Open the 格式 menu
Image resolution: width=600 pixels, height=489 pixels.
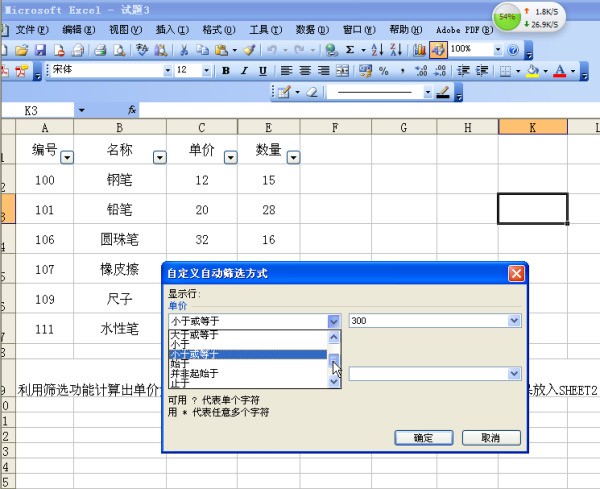click(x=212, y=29)
